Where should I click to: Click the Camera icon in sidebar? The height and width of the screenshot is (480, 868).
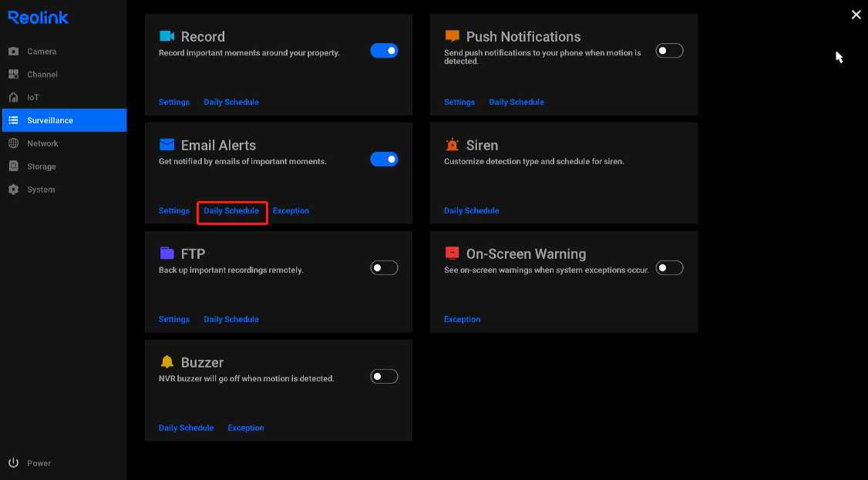click(14, 52)
